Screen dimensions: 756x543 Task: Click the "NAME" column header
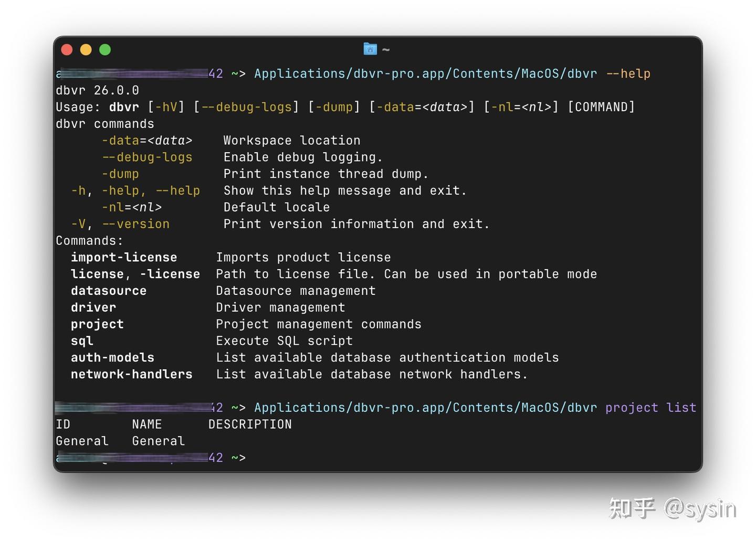point(147,424)
